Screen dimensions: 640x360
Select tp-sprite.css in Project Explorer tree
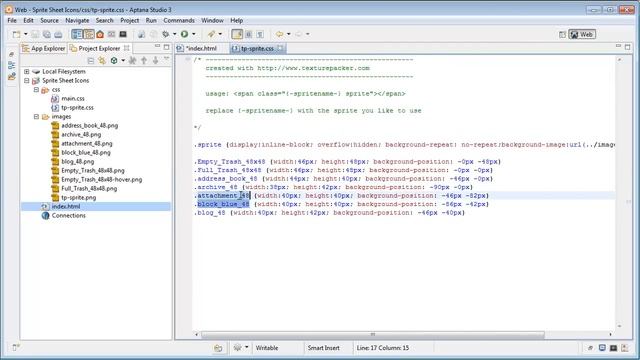(x=77, y=107)
